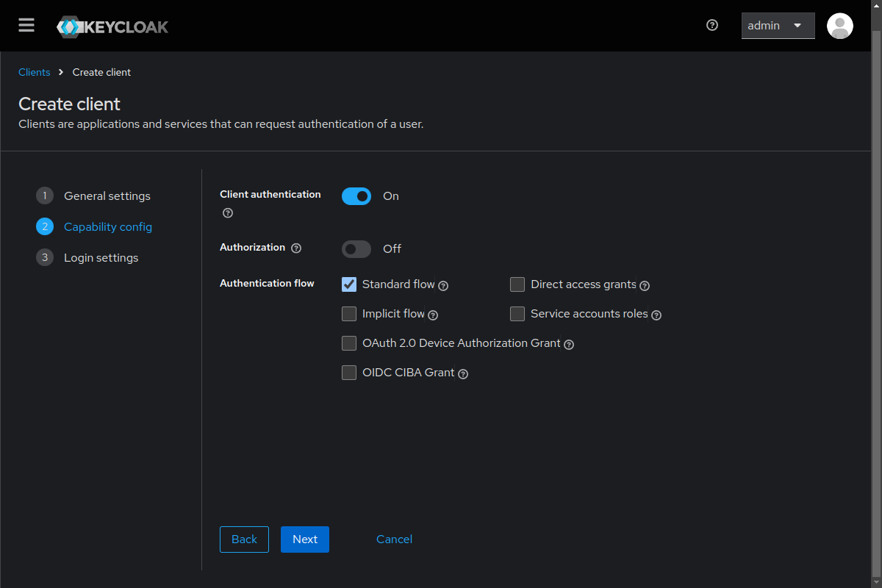Show help for Client authentication

(228, 213)
